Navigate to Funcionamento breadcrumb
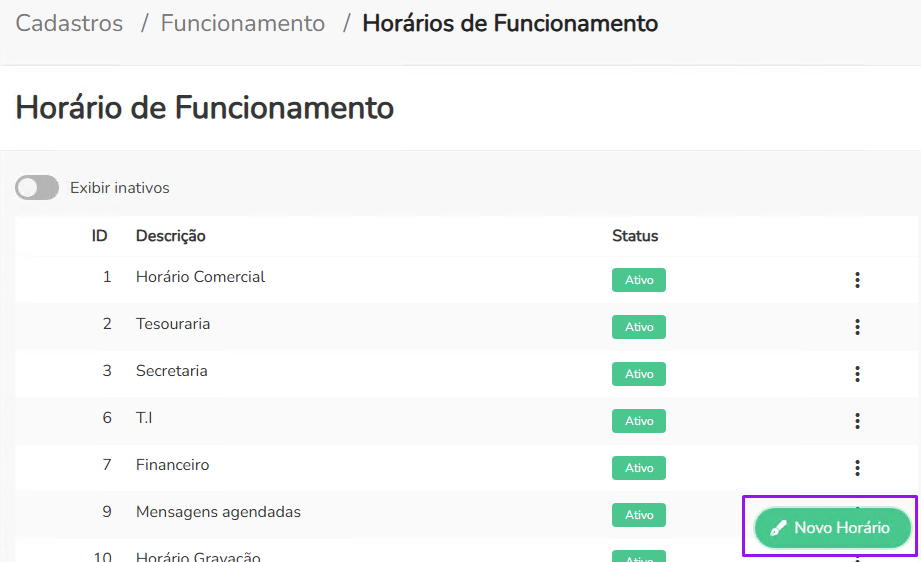 coord(242,23)
